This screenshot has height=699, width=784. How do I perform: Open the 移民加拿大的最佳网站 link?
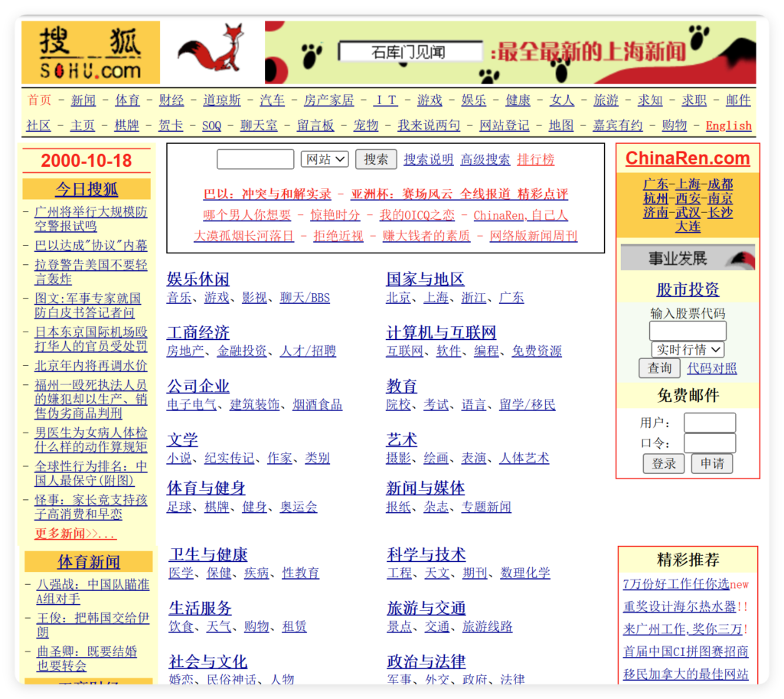coord(685,674)
